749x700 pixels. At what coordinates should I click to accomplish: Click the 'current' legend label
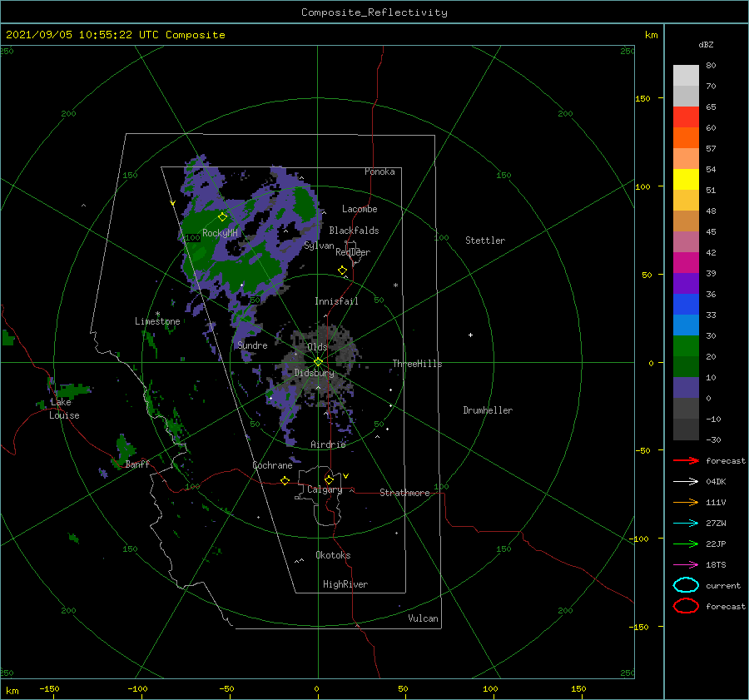point(723,585)
